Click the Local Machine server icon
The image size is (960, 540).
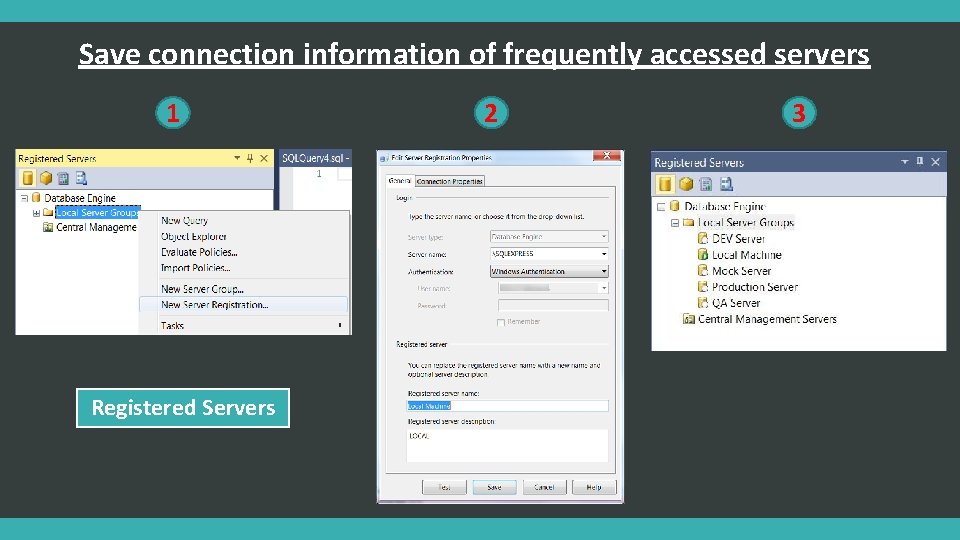coord(703,254)
